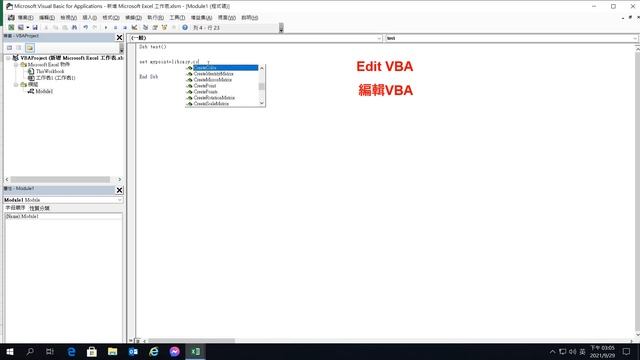640x360 pixels.
Task: Click the autocomplete list scroll up arrow
Action: coord(262,68)
